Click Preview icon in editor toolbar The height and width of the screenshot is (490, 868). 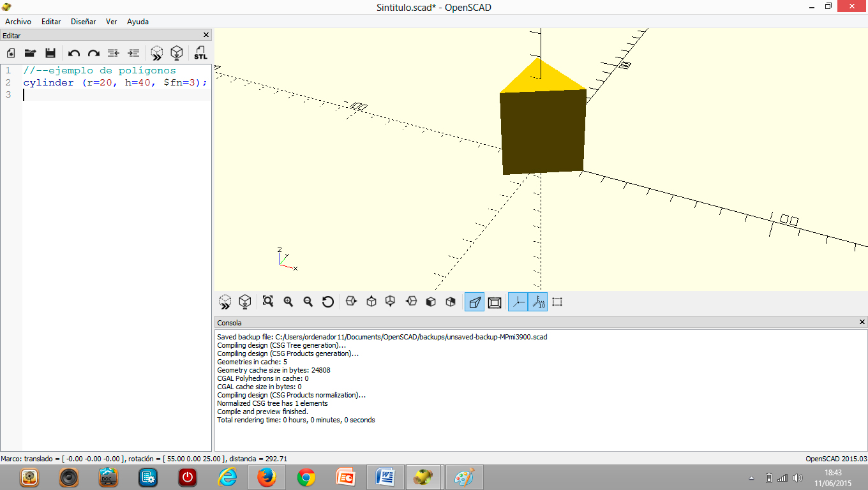(156, 53)
